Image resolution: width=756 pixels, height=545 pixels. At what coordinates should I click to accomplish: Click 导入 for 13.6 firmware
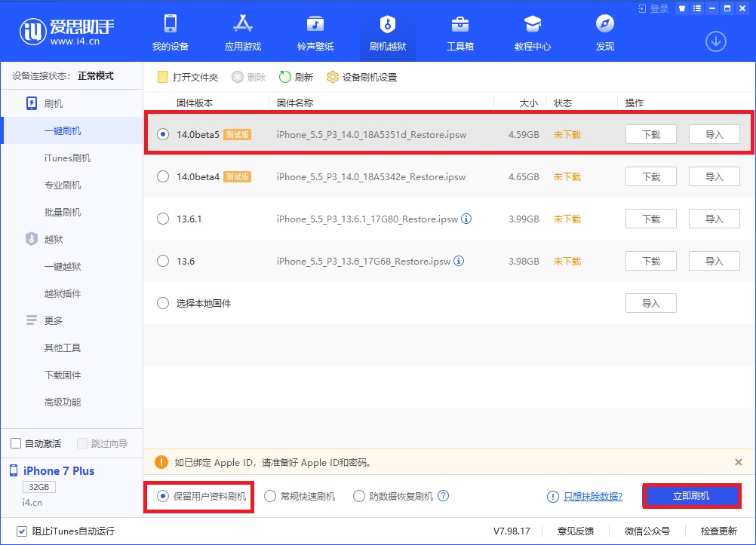tap(714, 261)
